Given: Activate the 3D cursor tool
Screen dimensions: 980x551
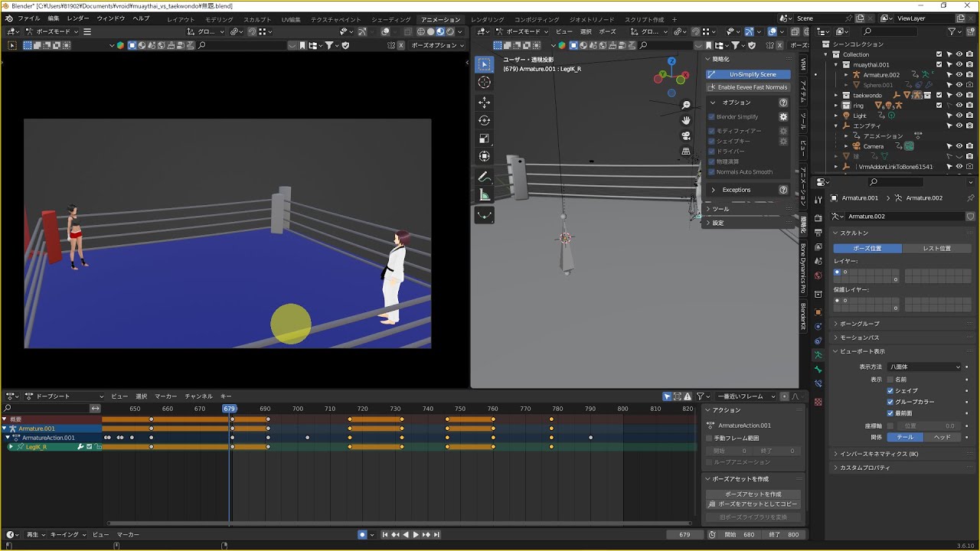Looking at the screenshot, I should coord(484,83).
